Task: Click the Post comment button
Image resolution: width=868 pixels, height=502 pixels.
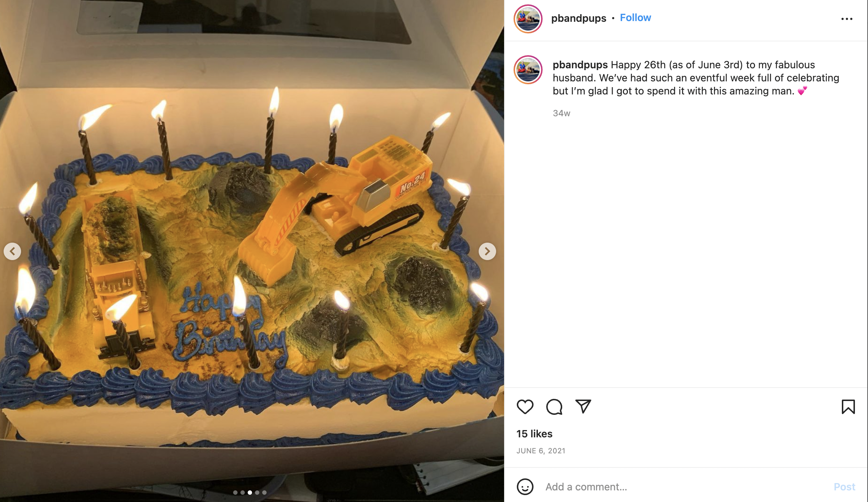Action: tap(844, 487)
